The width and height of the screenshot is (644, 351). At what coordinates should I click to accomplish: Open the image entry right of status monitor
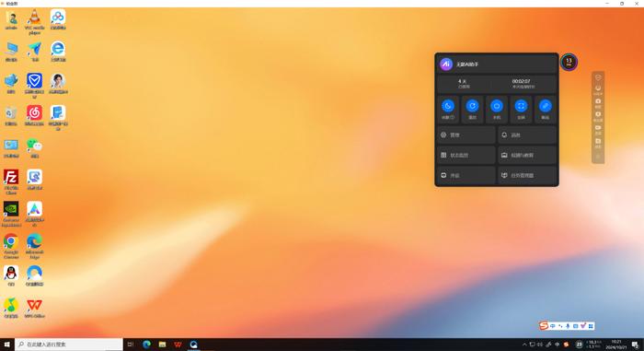527,155
